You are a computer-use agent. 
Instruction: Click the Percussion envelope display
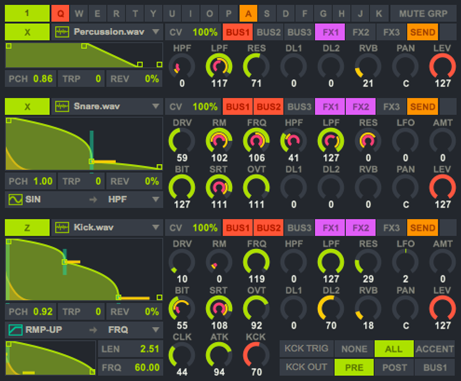(84, 55)
